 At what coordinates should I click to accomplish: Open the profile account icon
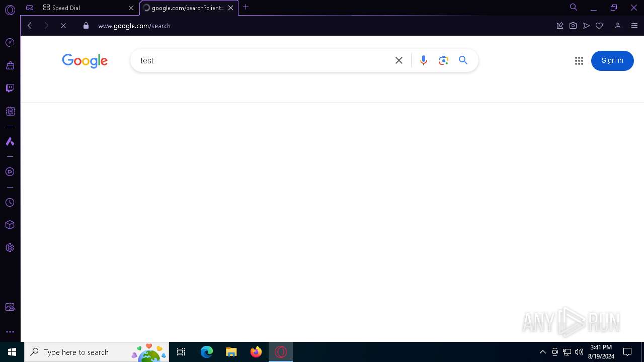coord(618,26)
